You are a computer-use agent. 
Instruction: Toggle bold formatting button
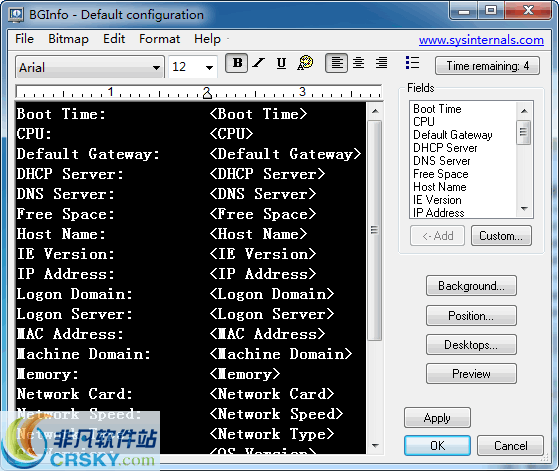point(237,63)
